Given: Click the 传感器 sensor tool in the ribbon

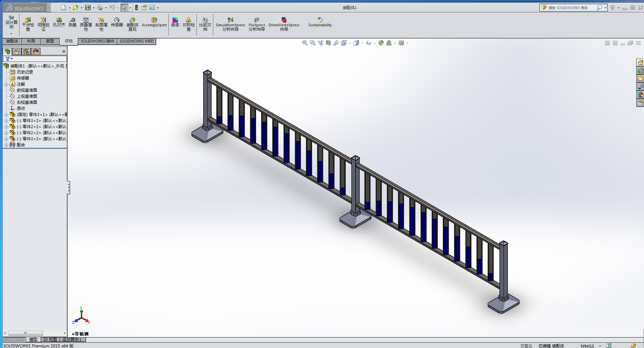Looking at the screenshot, I should [117, 22].
